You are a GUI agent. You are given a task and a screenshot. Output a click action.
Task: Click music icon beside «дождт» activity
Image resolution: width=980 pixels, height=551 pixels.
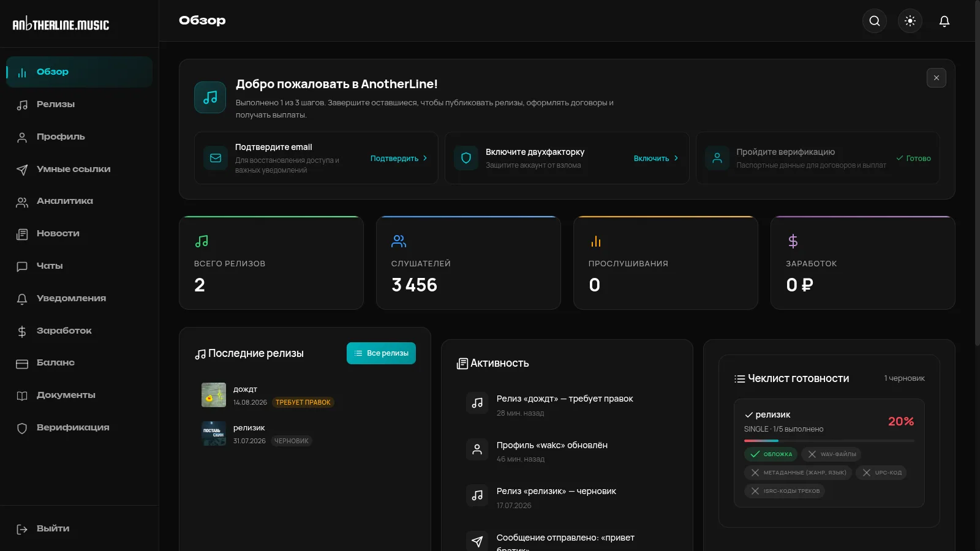click(477, 403)
